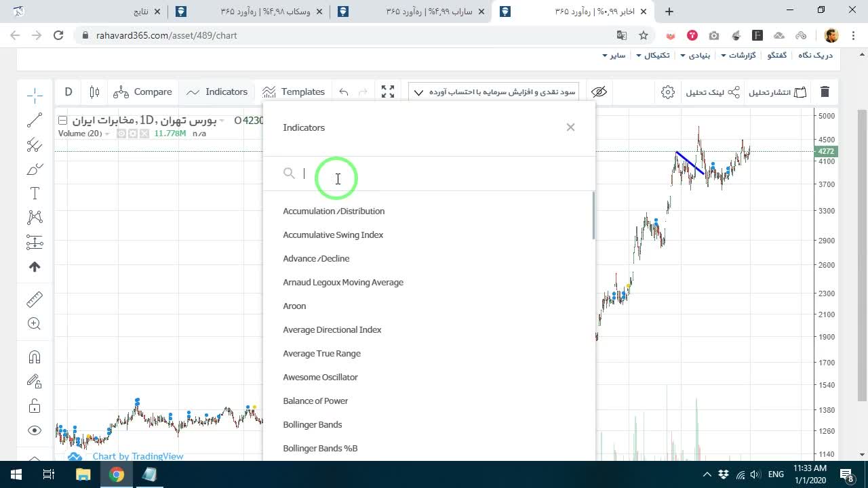Go to گفتگو section

click(777, 55)
